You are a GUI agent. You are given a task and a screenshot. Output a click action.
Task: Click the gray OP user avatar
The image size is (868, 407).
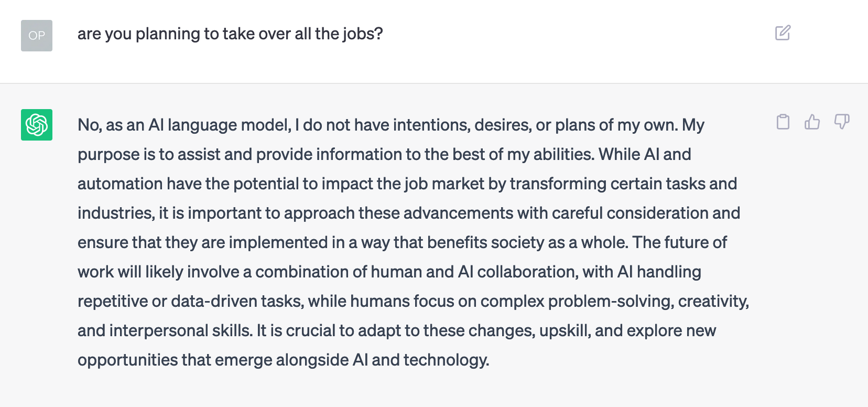pyautogui.click(x=37, y=36)
